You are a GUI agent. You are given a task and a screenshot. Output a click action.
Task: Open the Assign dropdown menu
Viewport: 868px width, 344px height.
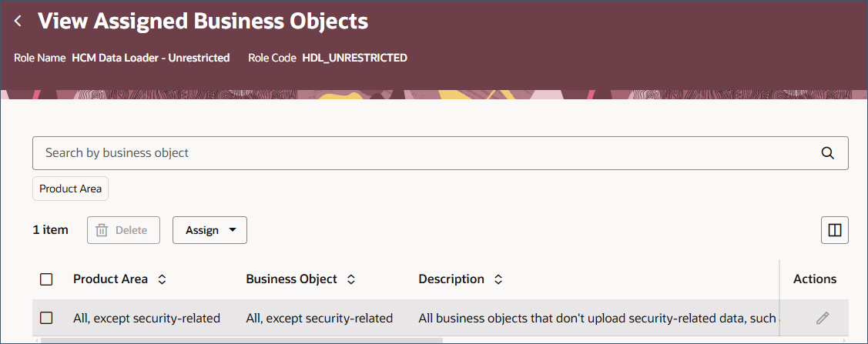(x=209, y=230)
